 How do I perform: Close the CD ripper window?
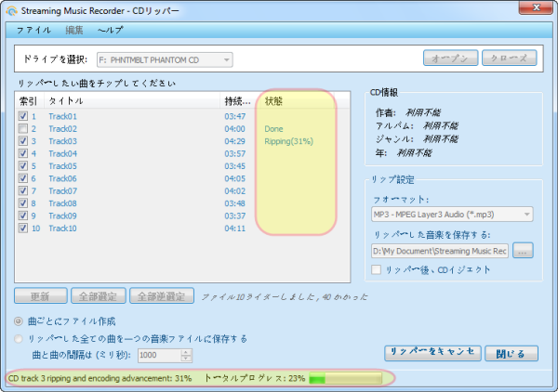[537, 7]
